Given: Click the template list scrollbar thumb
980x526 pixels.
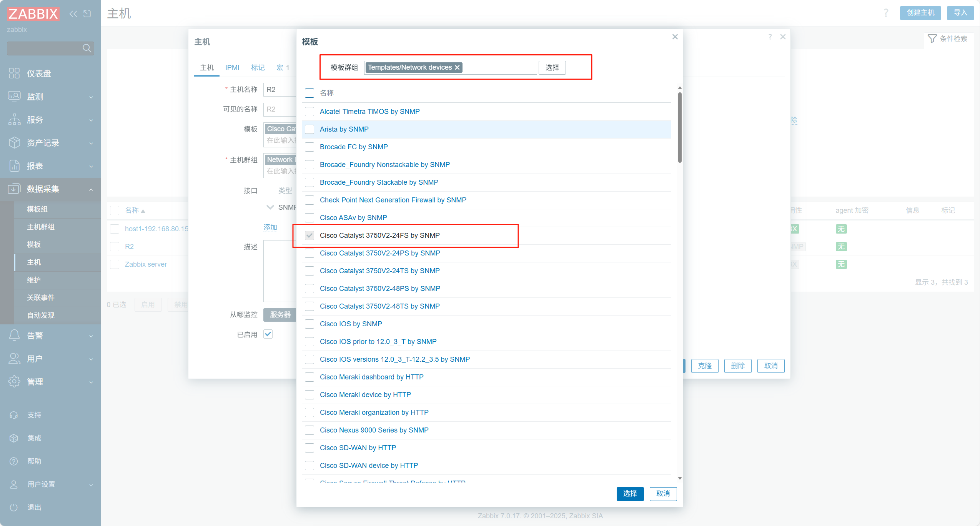Looking at the screenshot, I should point(680,127).
